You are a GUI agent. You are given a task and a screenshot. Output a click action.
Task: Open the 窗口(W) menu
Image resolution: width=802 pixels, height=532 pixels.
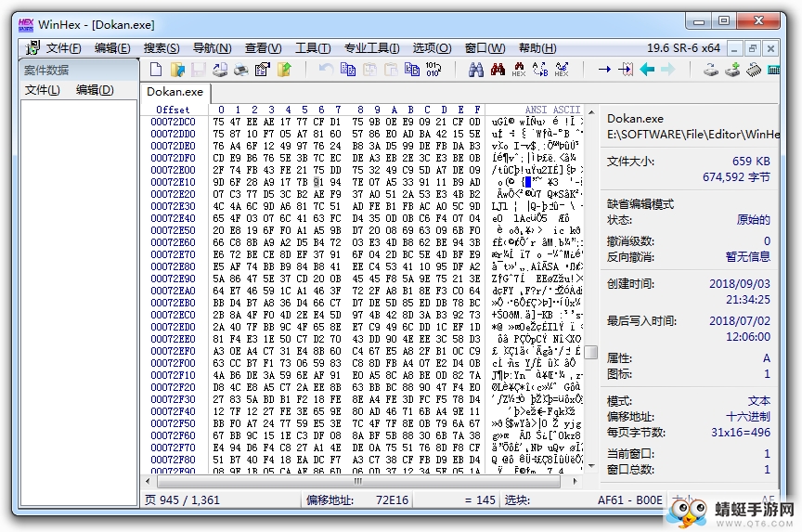click(485, 48)
